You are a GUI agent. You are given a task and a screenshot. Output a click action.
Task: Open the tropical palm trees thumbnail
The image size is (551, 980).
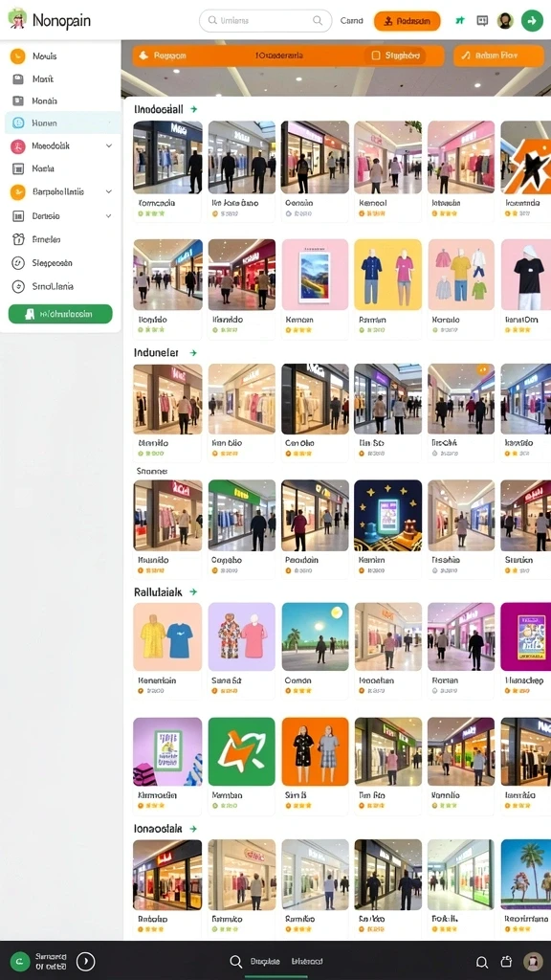coord(525,875)
